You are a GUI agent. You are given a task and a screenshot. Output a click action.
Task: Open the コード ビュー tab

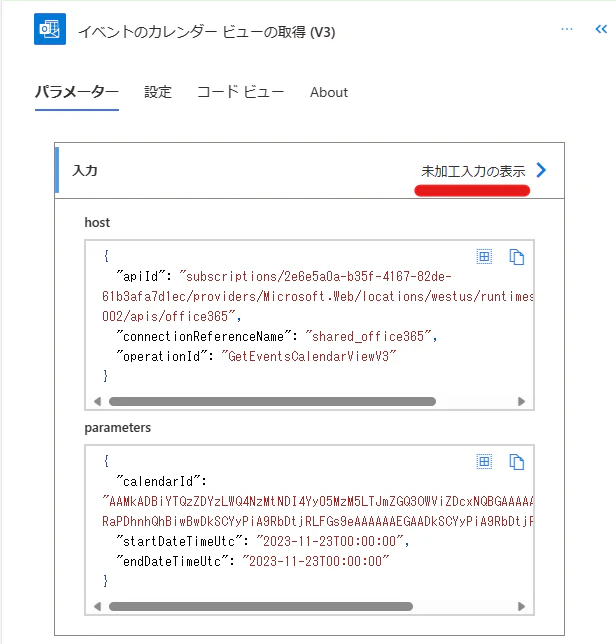tap(240, 92)
